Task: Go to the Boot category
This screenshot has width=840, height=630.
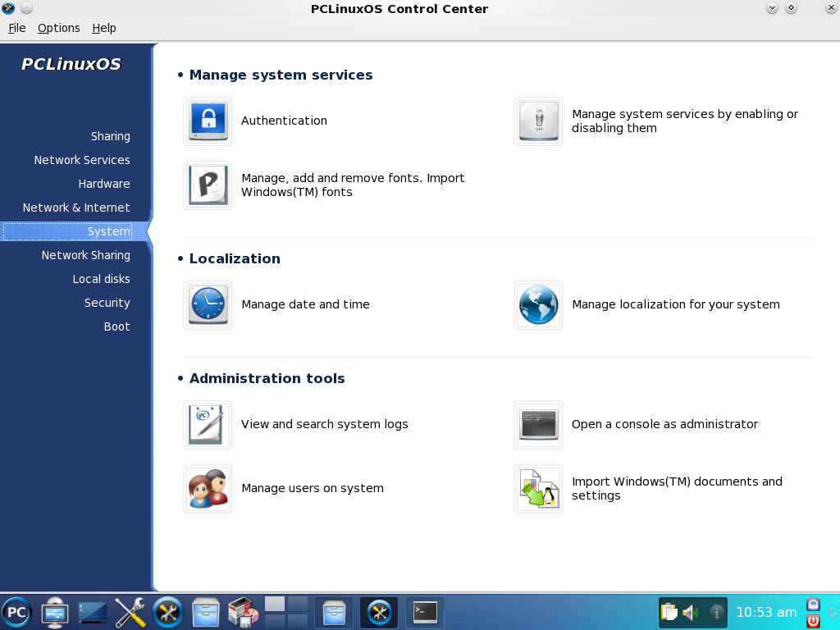Action: click(x=116, y=326)
